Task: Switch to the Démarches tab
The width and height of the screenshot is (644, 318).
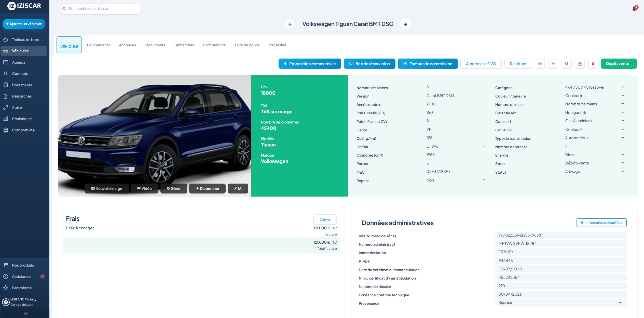Action: tap(184, 45)
